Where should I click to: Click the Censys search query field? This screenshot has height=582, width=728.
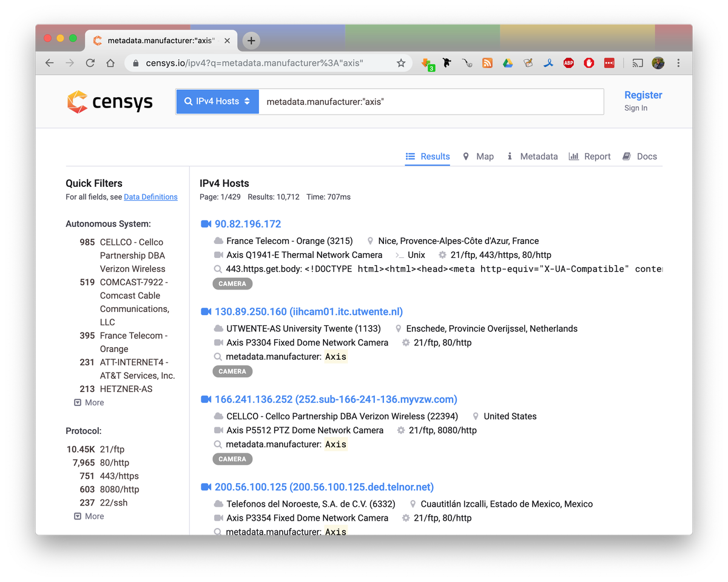tap(431, 101)
